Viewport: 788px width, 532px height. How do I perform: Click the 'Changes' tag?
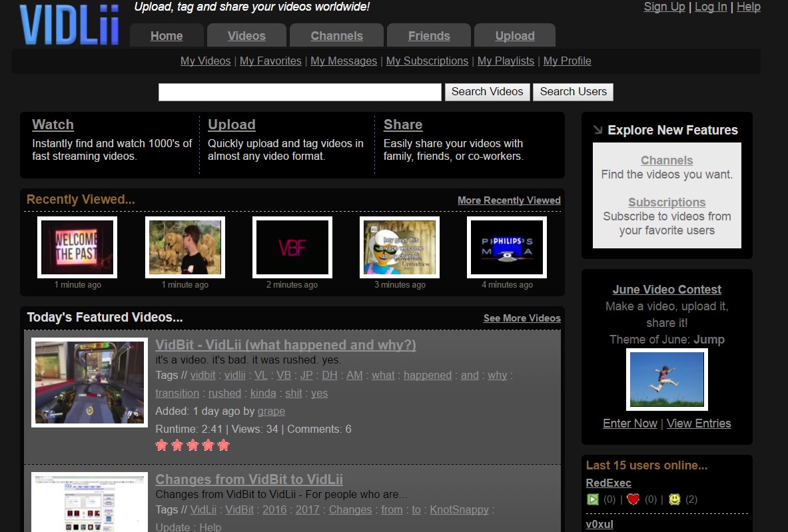[350, 510]
